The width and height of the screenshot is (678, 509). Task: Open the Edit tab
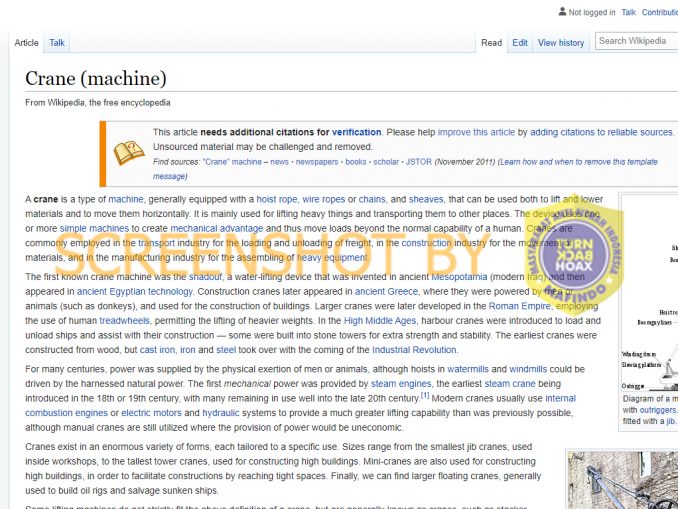[520, 43]
